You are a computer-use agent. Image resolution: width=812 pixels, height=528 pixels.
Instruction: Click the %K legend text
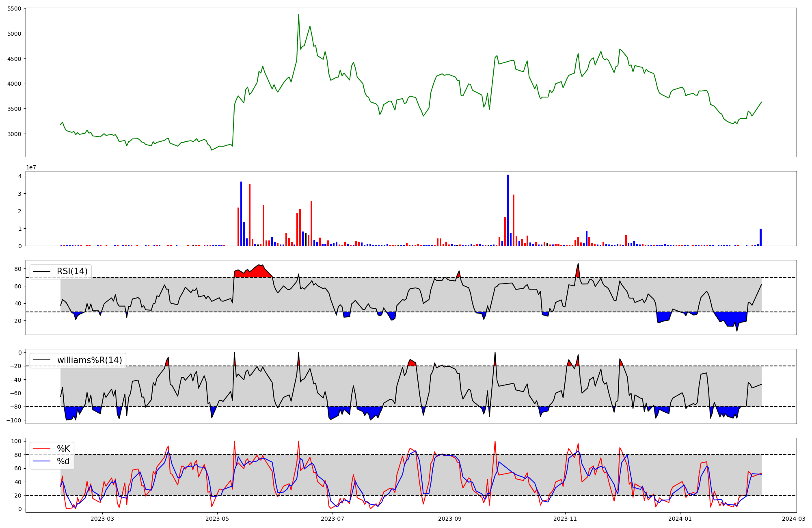(63, 449)
